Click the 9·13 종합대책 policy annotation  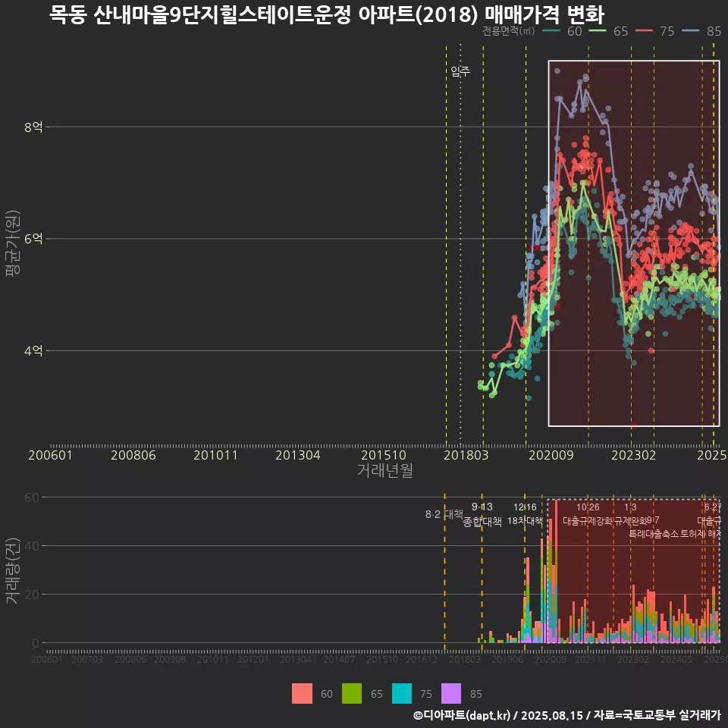[x=482, y=514]
